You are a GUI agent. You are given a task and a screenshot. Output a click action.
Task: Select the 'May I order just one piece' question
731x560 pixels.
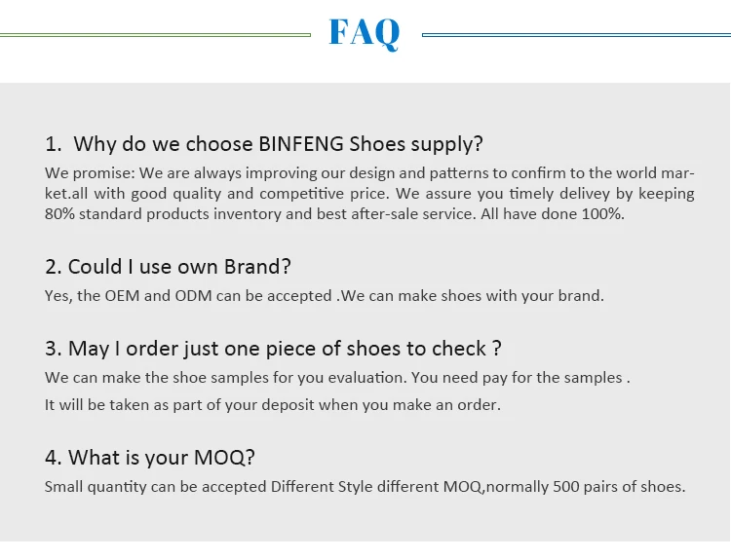[273, 348]
